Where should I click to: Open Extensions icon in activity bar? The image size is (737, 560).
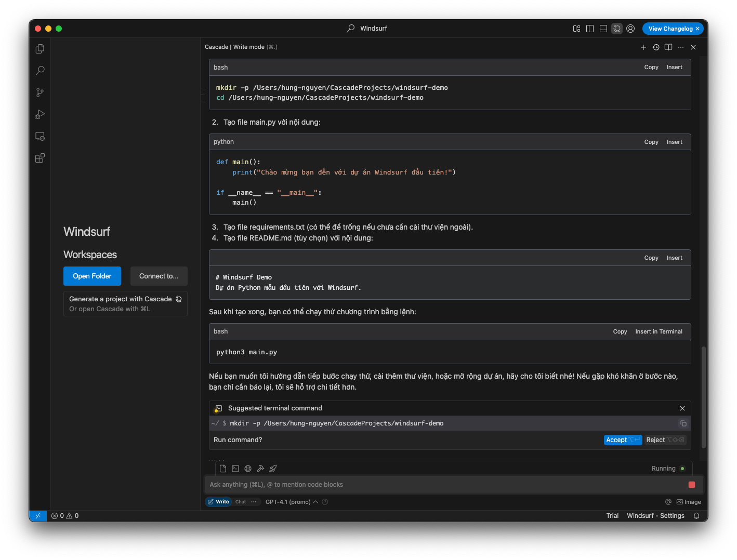(x=40, y=158)
